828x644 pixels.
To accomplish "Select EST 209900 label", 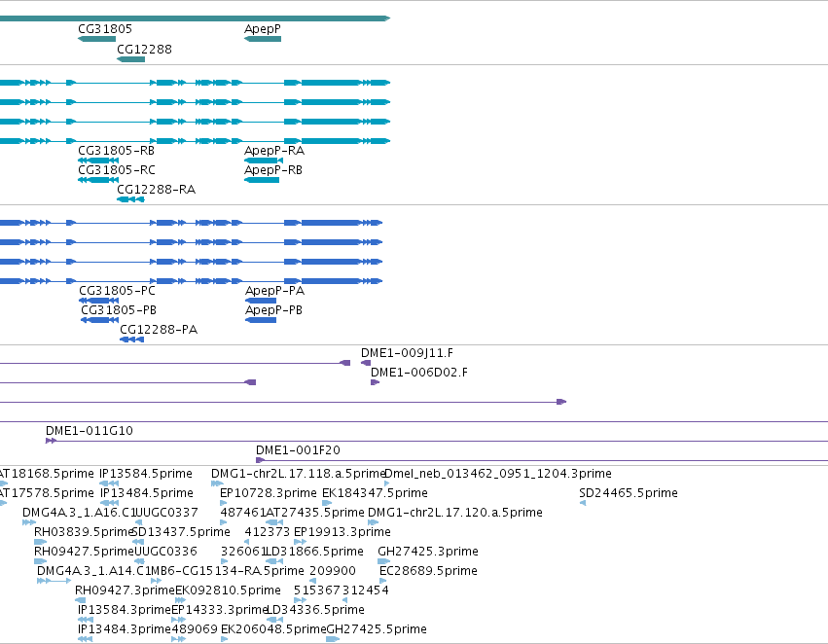I will 333,571.
